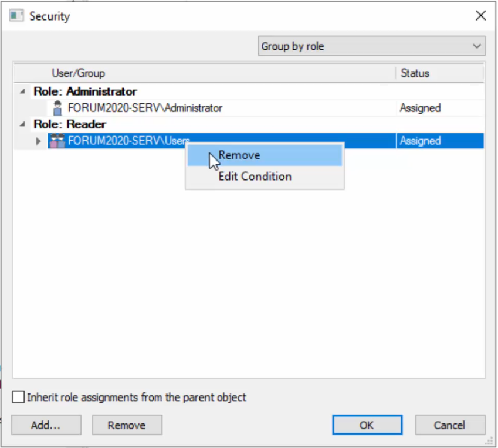Enable inherit role assignments checkbox
The image size is (498, 448).
coord(19,398)
